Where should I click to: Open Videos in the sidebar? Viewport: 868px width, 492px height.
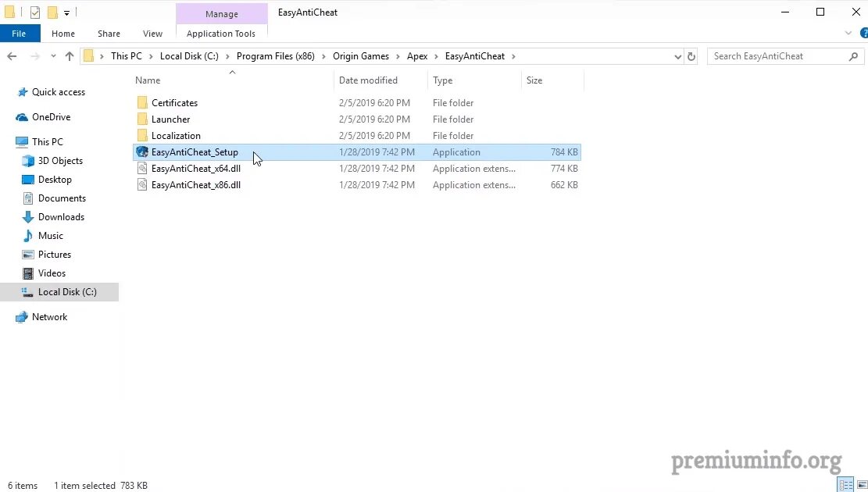52,274
